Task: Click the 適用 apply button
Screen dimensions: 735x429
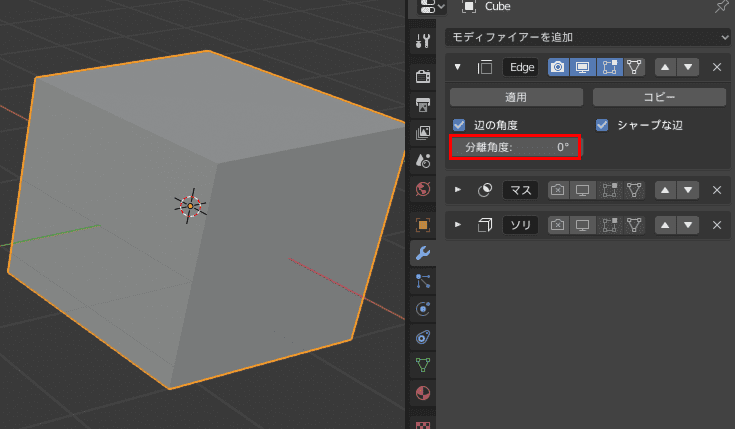Action: coord(516,97)
